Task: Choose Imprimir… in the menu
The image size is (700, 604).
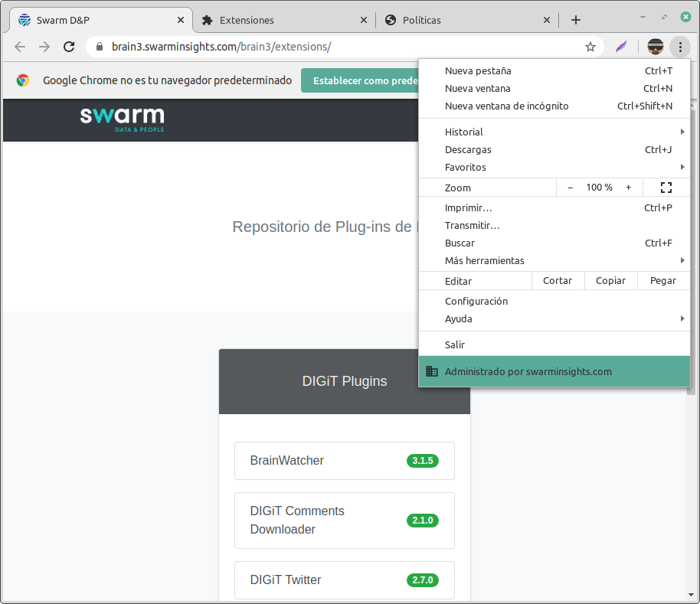Action: (x=554, y=208)
